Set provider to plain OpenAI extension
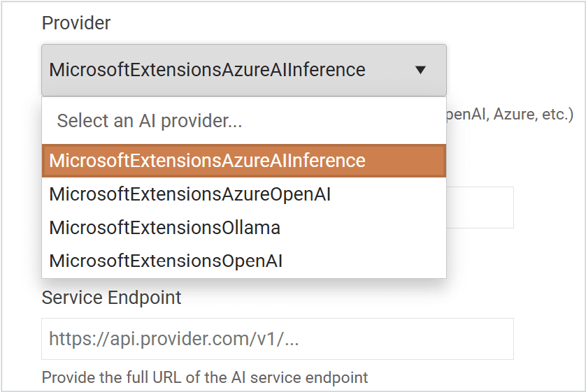 click(x=166, y=261)
